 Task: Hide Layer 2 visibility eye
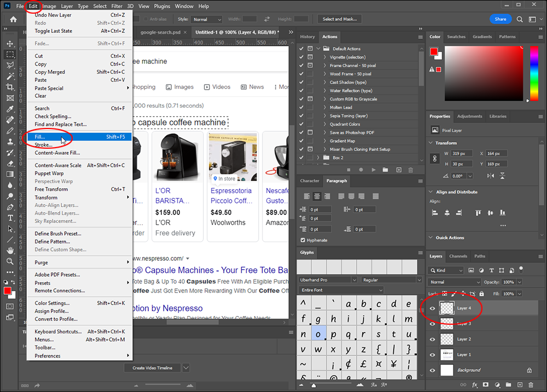pyautogui.click(x=433, y=339)
